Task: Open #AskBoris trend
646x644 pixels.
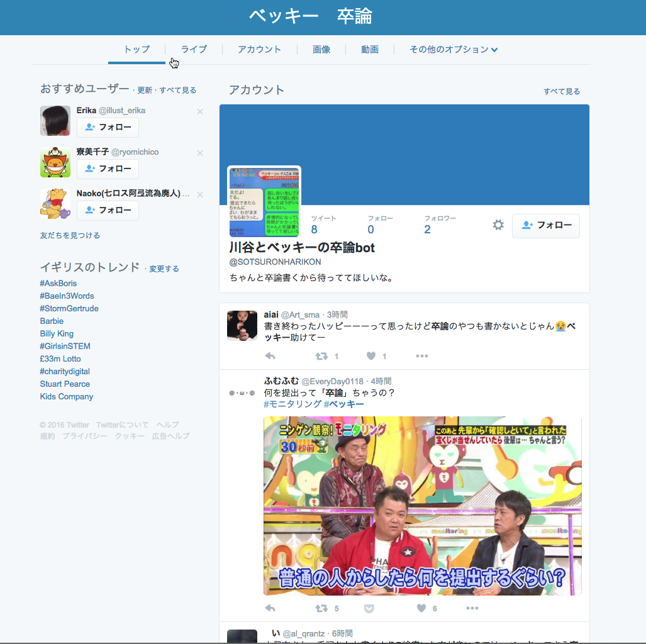Action: tap(58, 284)
